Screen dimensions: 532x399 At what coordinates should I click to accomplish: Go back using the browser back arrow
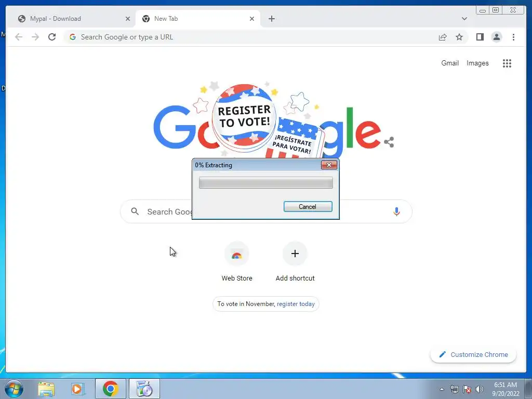(x=19, y=37)
